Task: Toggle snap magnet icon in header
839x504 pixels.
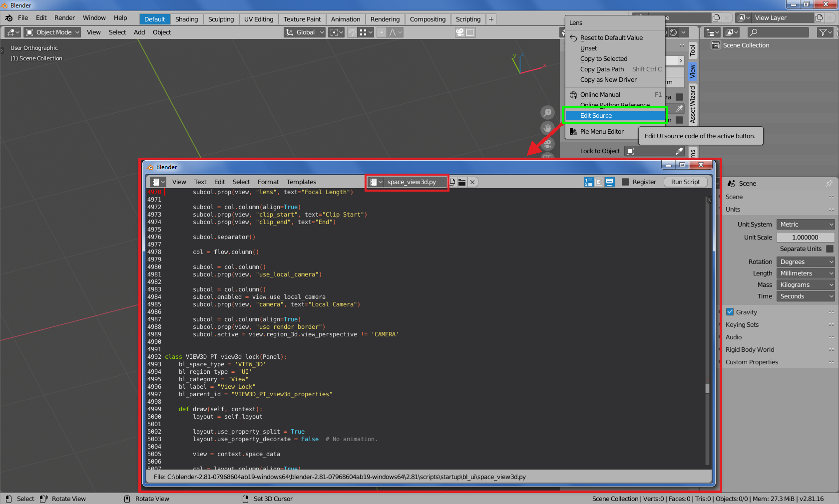Action: (352, 32)
